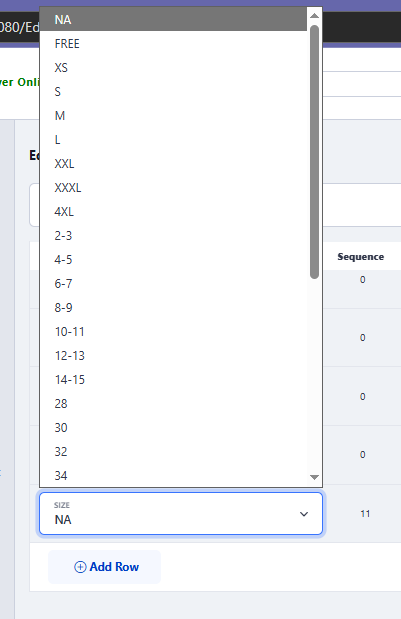Image resolution: width=401 pixels, height=619 pixels.
Task: Pick size S in dropdown list
Action: click(x=173, y=92)
